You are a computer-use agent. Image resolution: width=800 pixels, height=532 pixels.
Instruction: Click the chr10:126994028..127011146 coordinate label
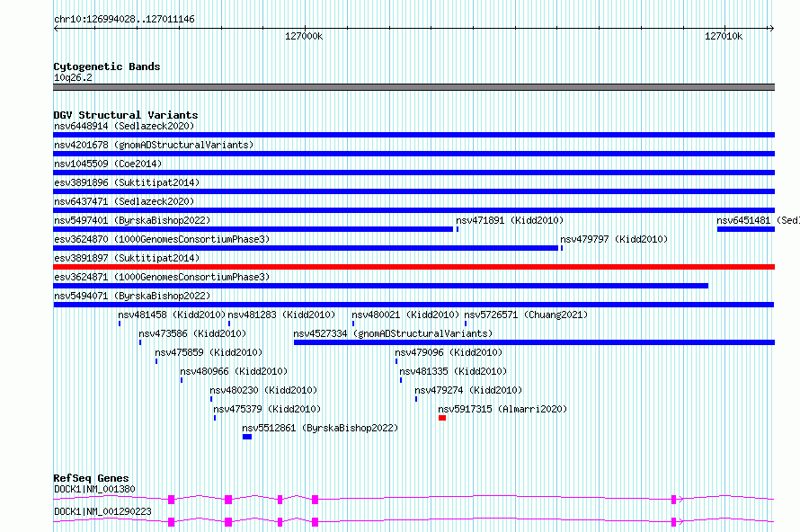[x=124, y=20]
